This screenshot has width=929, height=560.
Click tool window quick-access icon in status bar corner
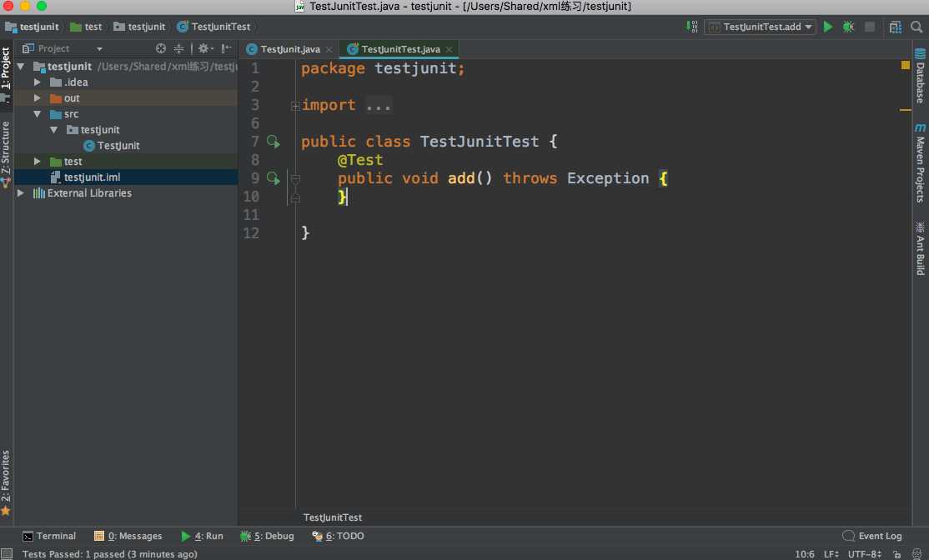coord(7,554)
